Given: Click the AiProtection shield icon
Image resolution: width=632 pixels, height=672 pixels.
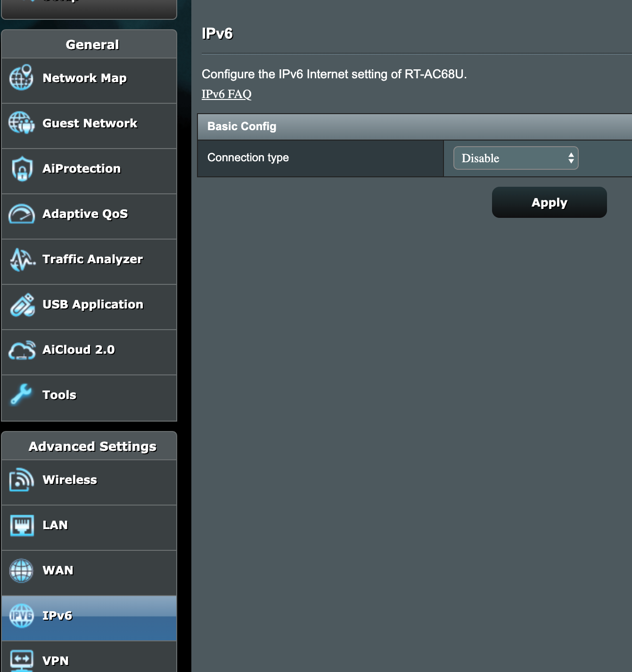Looking at the screenshot, I should (x=21, y=168).
